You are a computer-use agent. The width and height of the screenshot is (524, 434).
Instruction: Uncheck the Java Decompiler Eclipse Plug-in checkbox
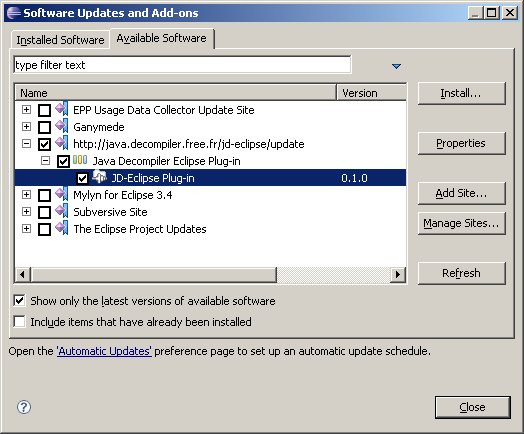[63, 161]
